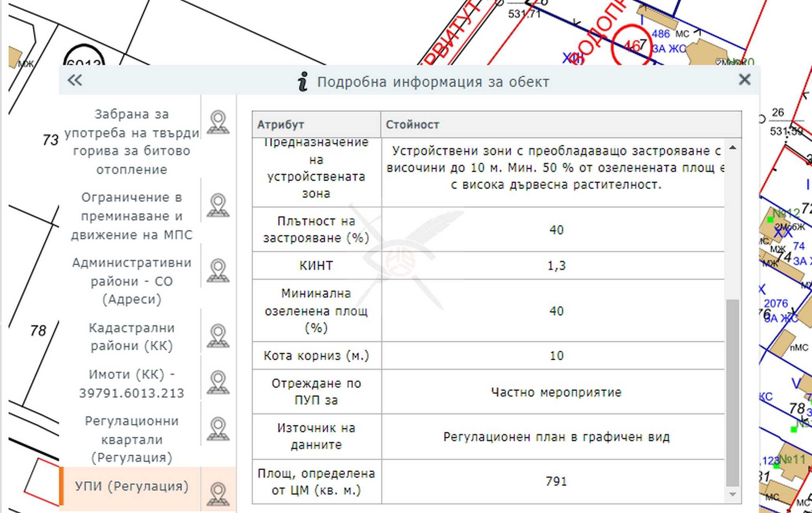The width and height of the screenshot is (812, 513).
Task: Select the 'Частно мероприятие' value
Action: coord(556,392)
